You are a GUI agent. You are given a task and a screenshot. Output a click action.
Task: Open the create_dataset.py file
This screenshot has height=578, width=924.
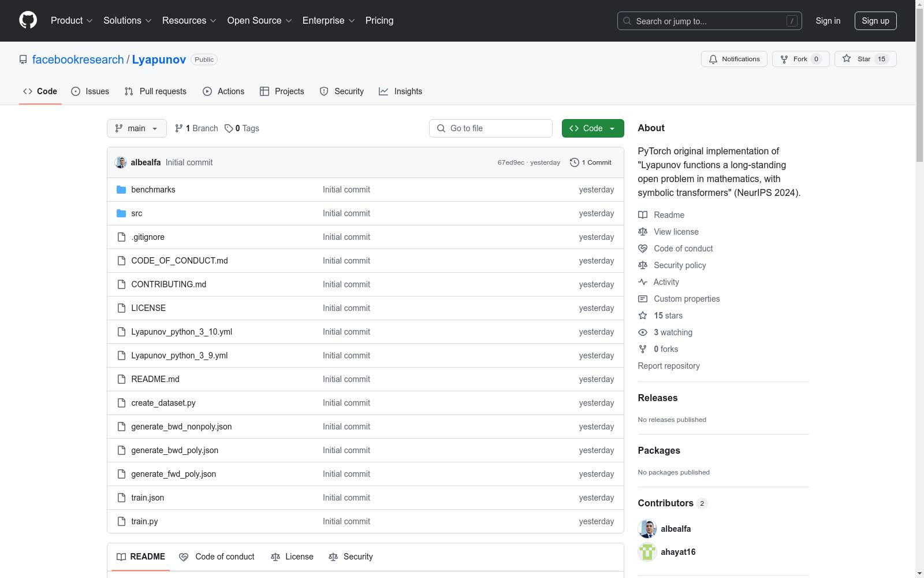(163, 403)
